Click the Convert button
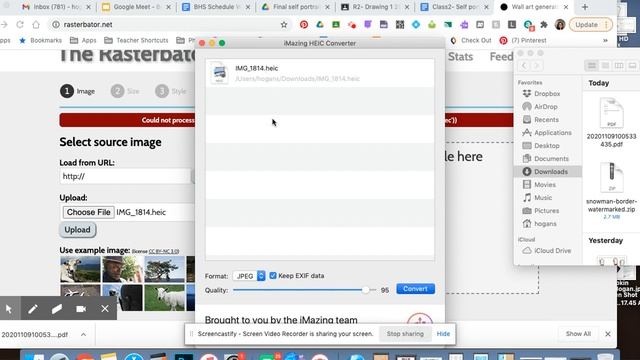The width and height of the screenshot is (640, 360). (416, 289)
